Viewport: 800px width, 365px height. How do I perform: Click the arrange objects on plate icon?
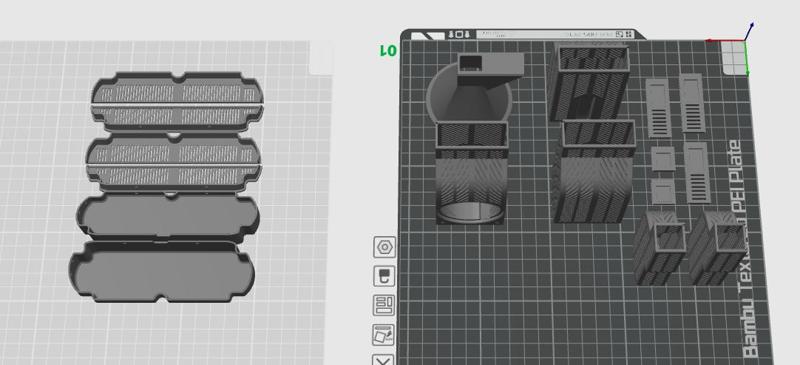point(384,305)
